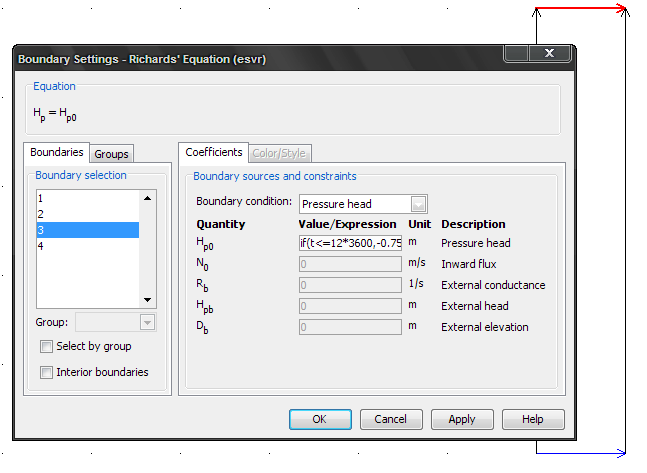Select the Color/Style tab
The image size is (647, 473).
pos(280,153)
